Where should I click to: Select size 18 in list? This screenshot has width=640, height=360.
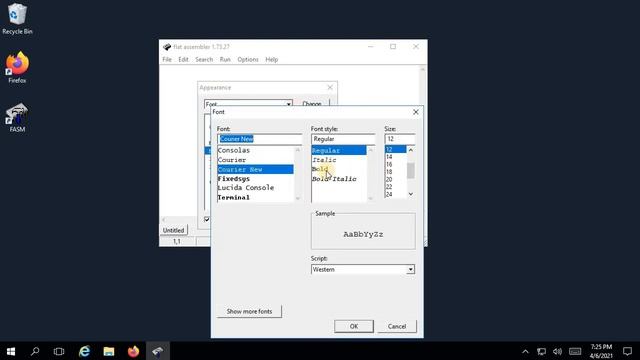pos(396,172)
